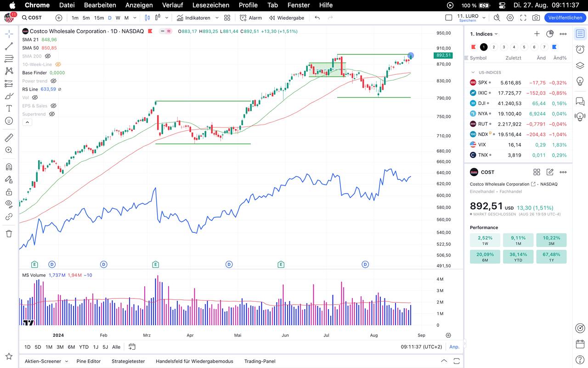
Task: Take a chart snapshot with camera icon
Action: point(536,17)
